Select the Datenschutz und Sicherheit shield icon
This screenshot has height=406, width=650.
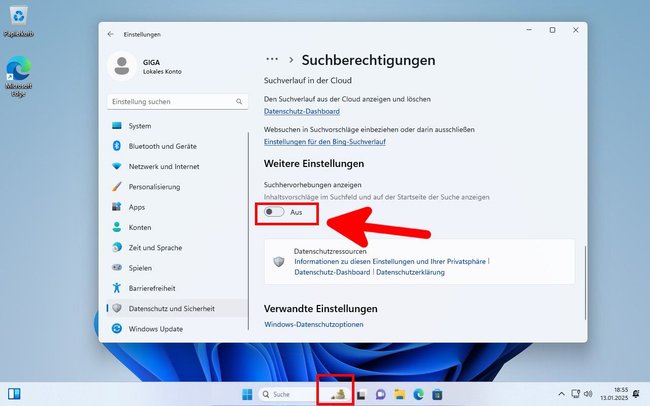point(117,308)
